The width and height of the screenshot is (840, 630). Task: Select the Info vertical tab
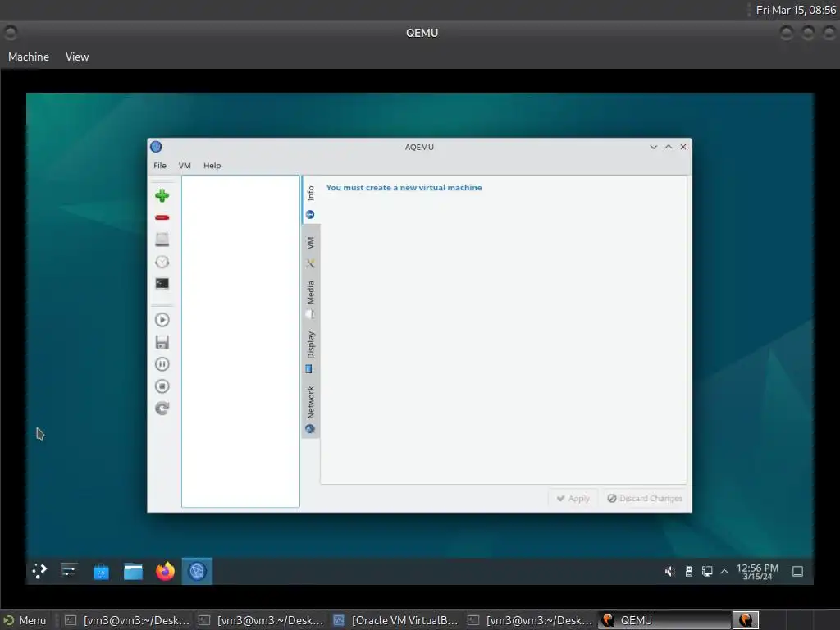pyautogui.click(x=311, y=201)
